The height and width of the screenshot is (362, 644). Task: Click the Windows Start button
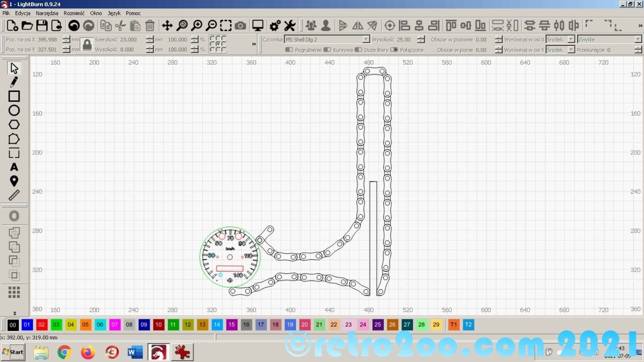13,352
